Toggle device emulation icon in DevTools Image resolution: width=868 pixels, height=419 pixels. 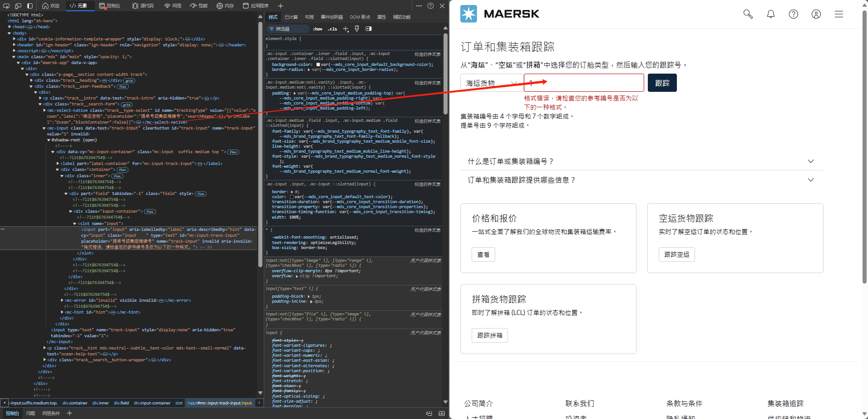pyautogui.click(x=18, y=6)
